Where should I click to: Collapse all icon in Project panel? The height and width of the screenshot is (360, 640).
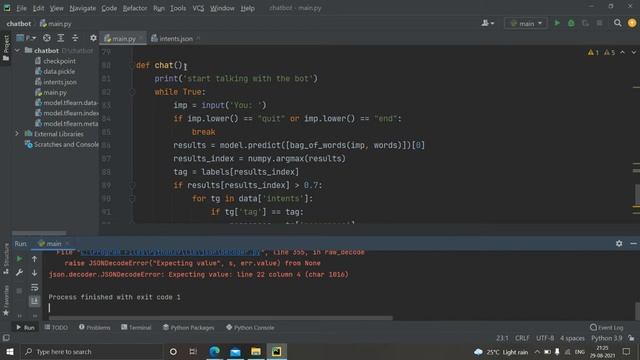tap(75, 38)
